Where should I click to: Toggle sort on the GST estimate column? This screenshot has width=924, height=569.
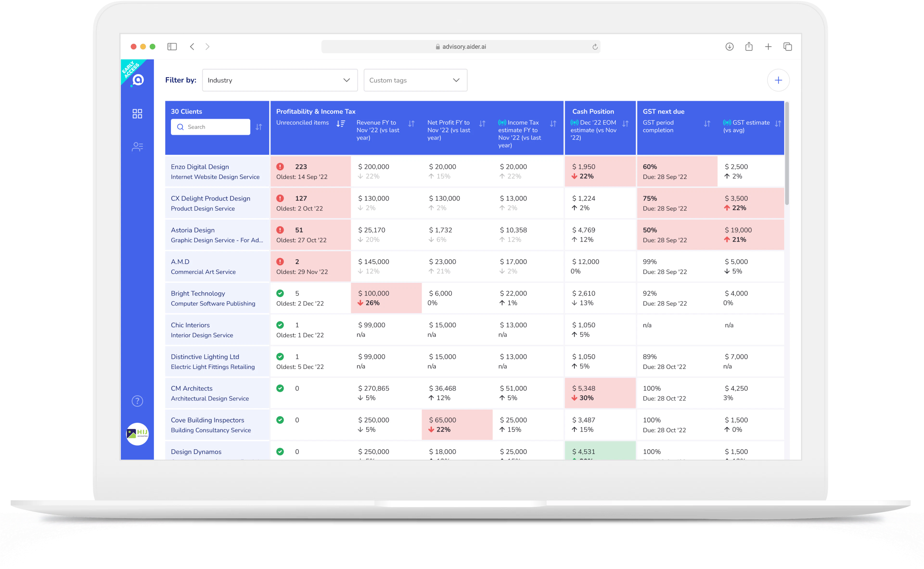pyautogui.click(x=778, y=123)
